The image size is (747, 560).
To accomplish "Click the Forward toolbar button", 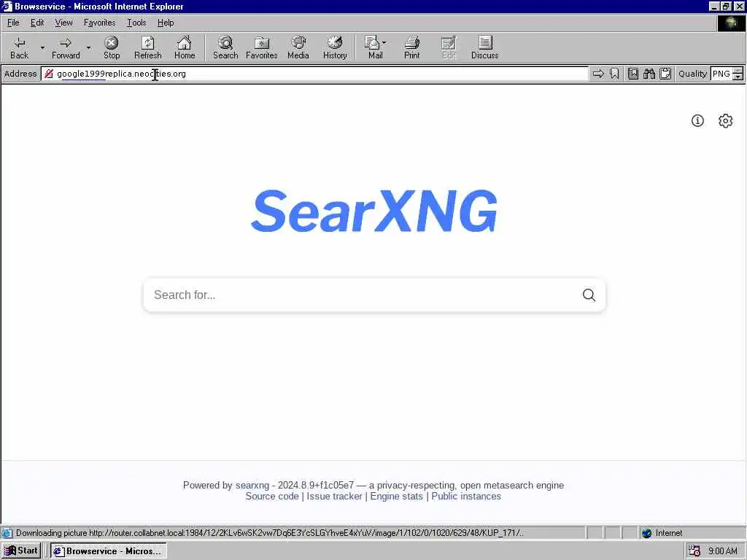I will tap(66, 47).
